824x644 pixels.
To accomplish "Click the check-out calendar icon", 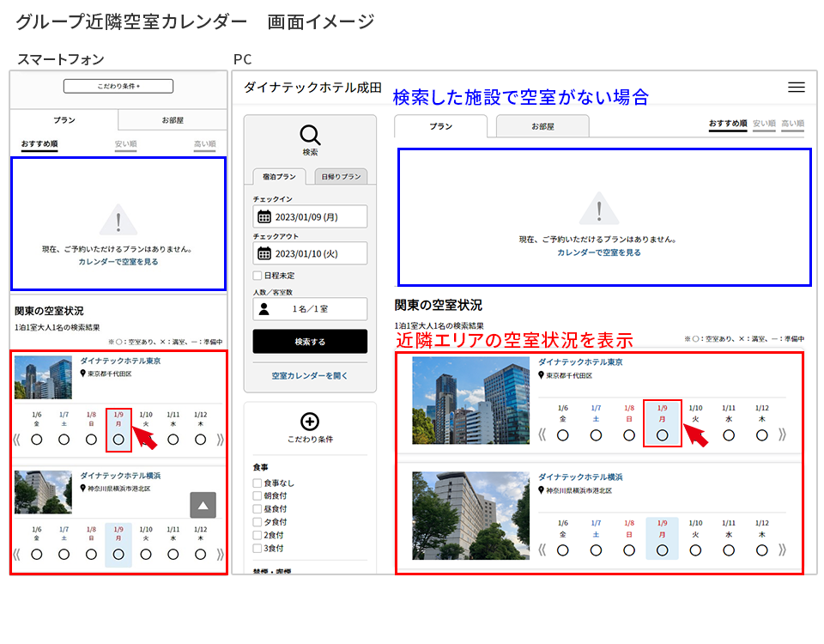I will 264,253.
